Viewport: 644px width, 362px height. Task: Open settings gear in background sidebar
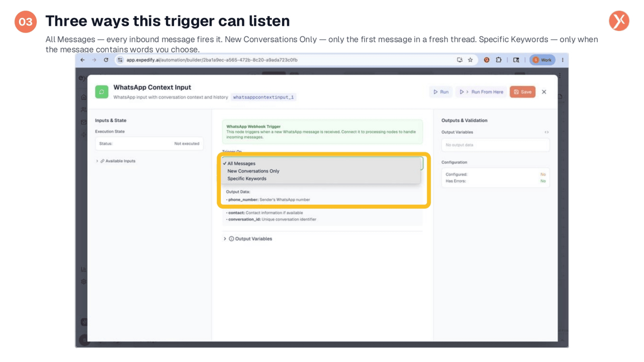pyautogui.click(x=84, y=282)
